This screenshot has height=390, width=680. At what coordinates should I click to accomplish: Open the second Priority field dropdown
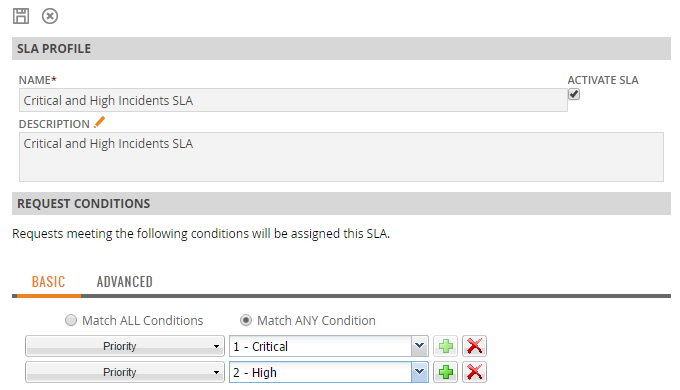pyautogui.click(x=125, y=372)
